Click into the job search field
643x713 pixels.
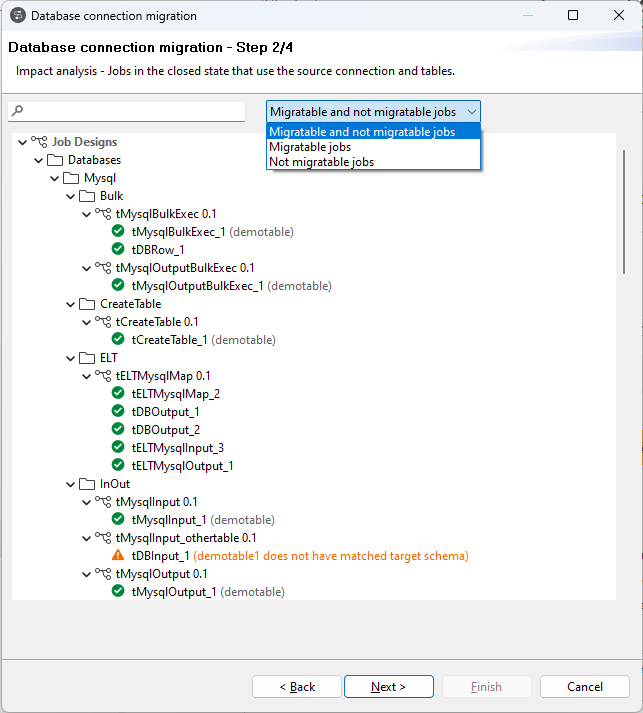click(x=126, y=111)
